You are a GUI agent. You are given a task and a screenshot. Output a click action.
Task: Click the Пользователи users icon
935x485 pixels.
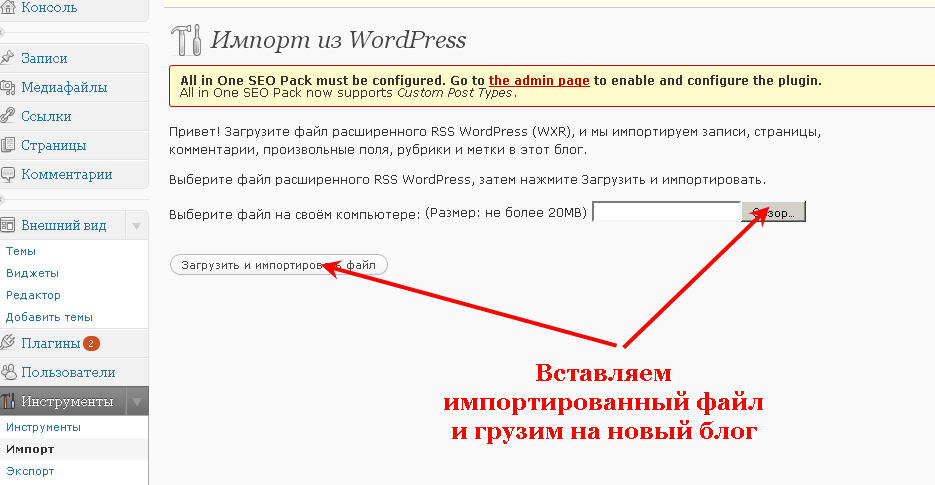coord(7,372)
